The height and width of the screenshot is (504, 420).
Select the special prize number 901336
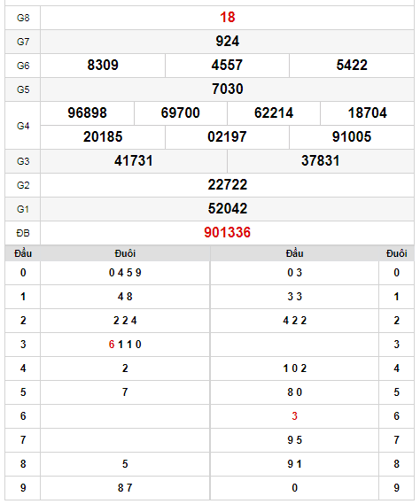[228, 232]
